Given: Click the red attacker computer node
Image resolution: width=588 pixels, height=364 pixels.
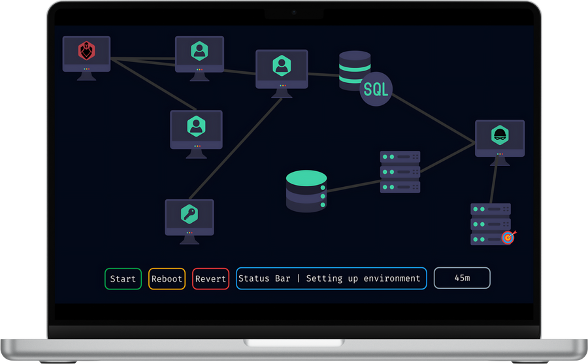Looking at the screenshot, I should coord(86,54).
